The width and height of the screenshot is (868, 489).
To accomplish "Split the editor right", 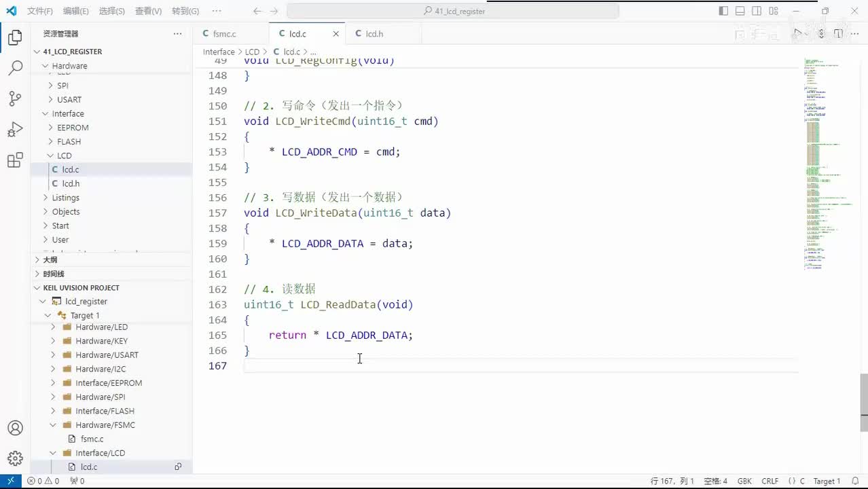I will pos(838,34).
